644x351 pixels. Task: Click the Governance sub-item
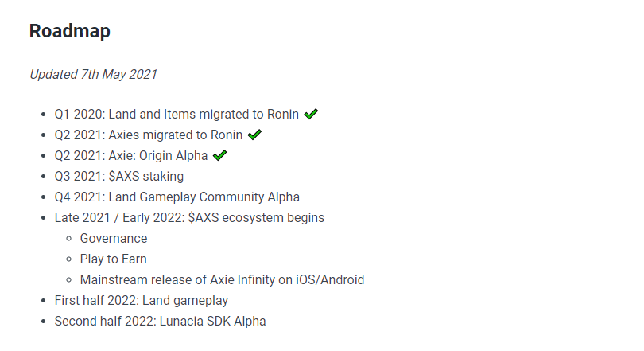click(x=114, y=239)
